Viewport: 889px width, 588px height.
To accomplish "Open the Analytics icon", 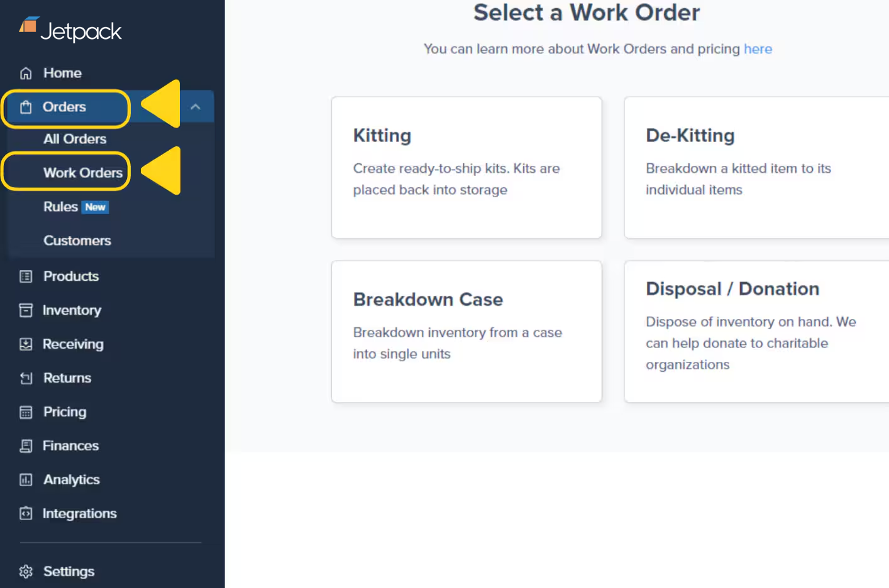I will 26,479.
